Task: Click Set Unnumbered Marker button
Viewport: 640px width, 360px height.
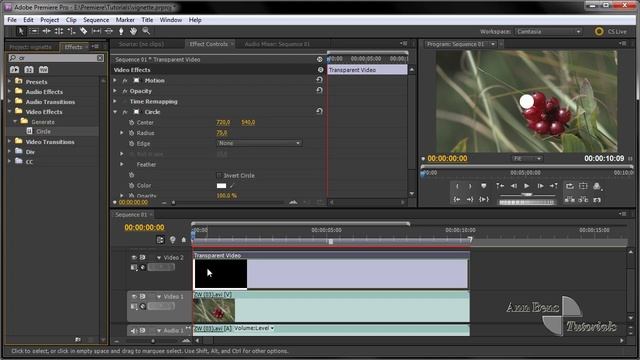Action: pyautogui.click(x=484, y=186)
